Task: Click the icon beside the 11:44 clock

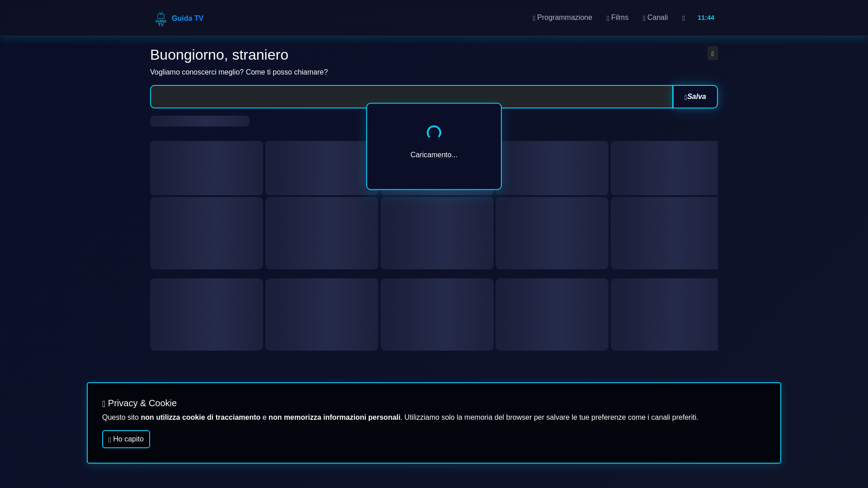Action: click(683, 19)
